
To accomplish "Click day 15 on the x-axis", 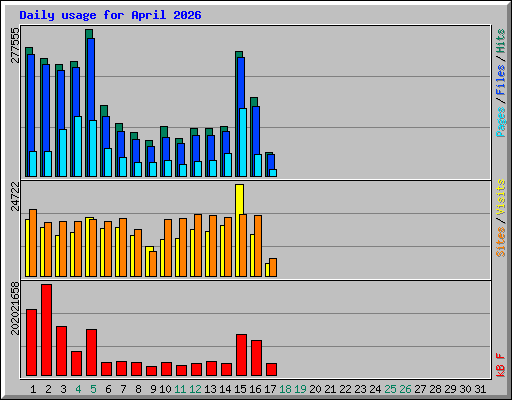I will click(240, 389).
